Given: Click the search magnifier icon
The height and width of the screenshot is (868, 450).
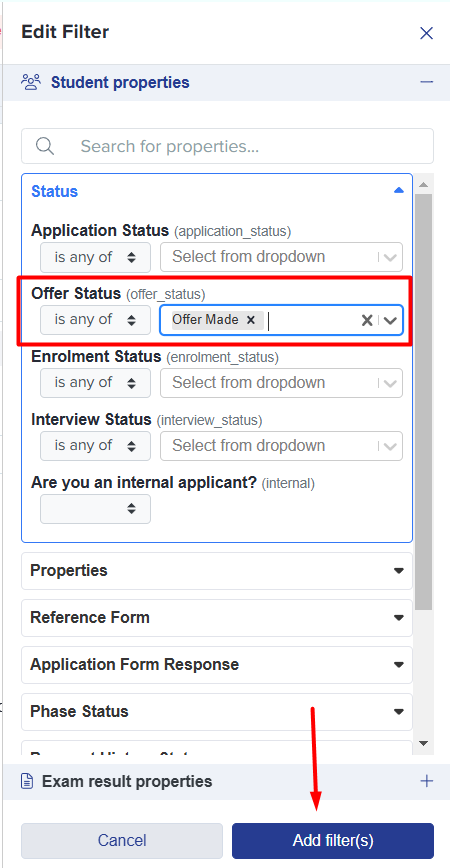Looking at the screenshot, I should [x=44, y=146].
